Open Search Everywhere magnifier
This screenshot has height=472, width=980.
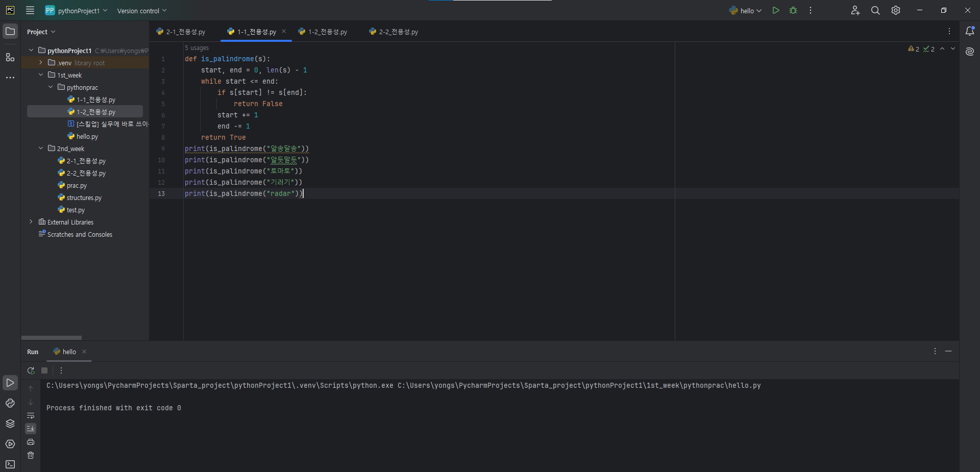[x=875, y=10]
